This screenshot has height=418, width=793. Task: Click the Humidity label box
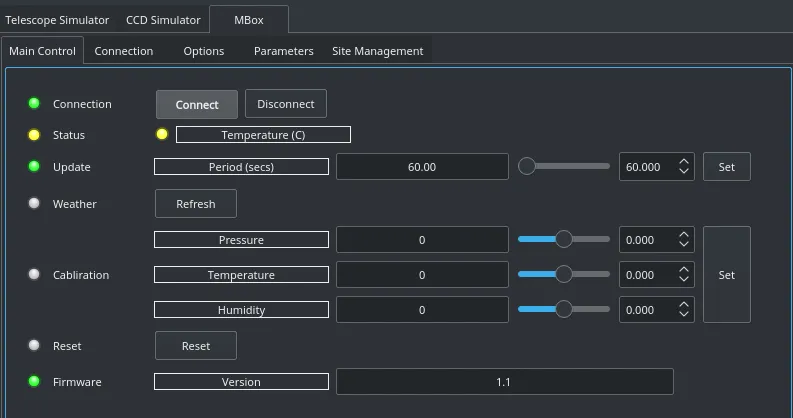[x=241, y=309]
